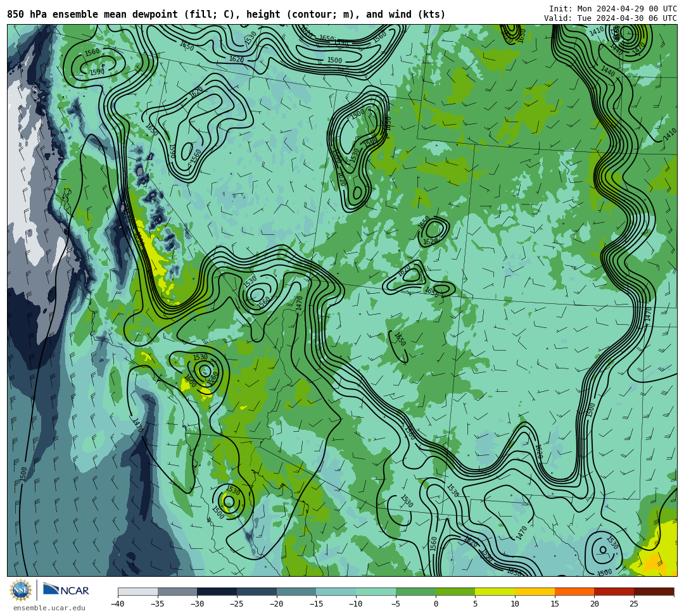Viewport: 684px width, 616px height.
Task: Click the -25 colorbar tick label
Action: 236,604
